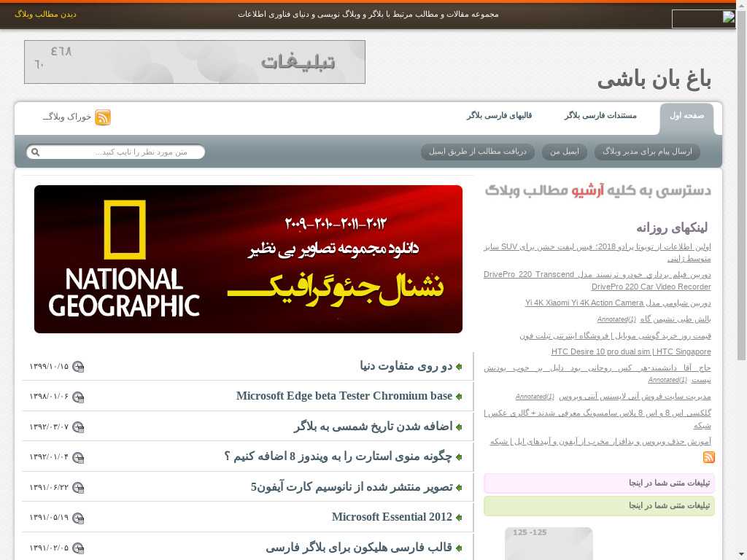
Task: Click the date ۱۳۹۹/۱۰/۱۵
Action: click(49, 367)
